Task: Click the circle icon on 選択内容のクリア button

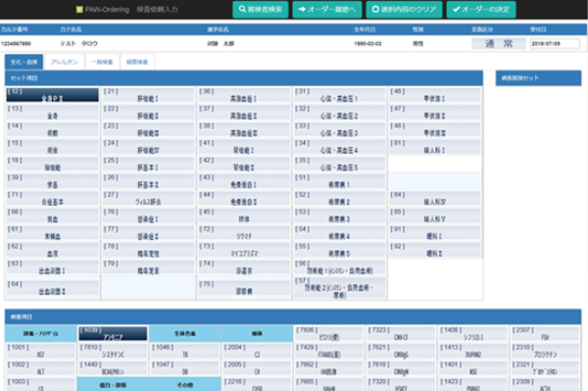Action: [375, 9]
